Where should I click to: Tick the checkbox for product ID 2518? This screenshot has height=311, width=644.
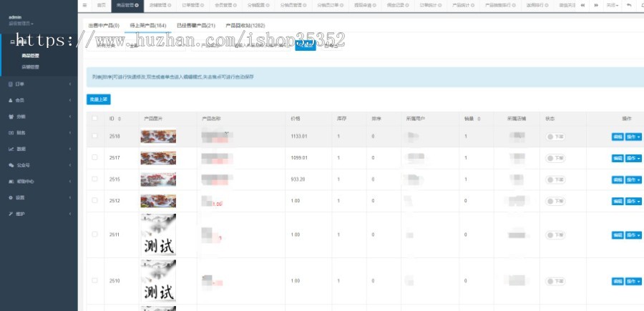coord(95,136)
